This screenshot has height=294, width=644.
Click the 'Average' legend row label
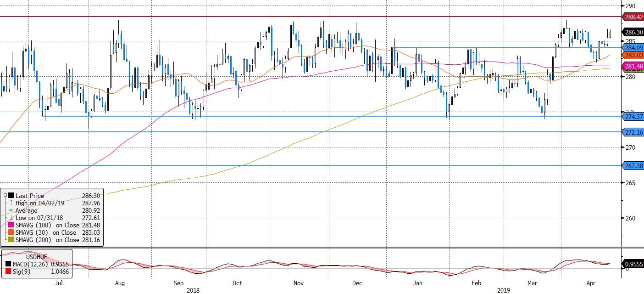[x=27, y=210]
